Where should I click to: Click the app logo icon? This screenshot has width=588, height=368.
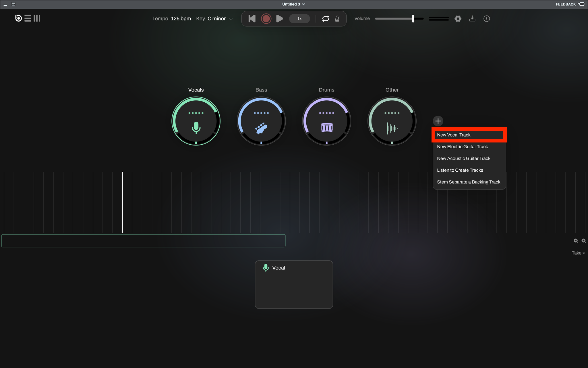pyautogui.click(x=18, y=18)
